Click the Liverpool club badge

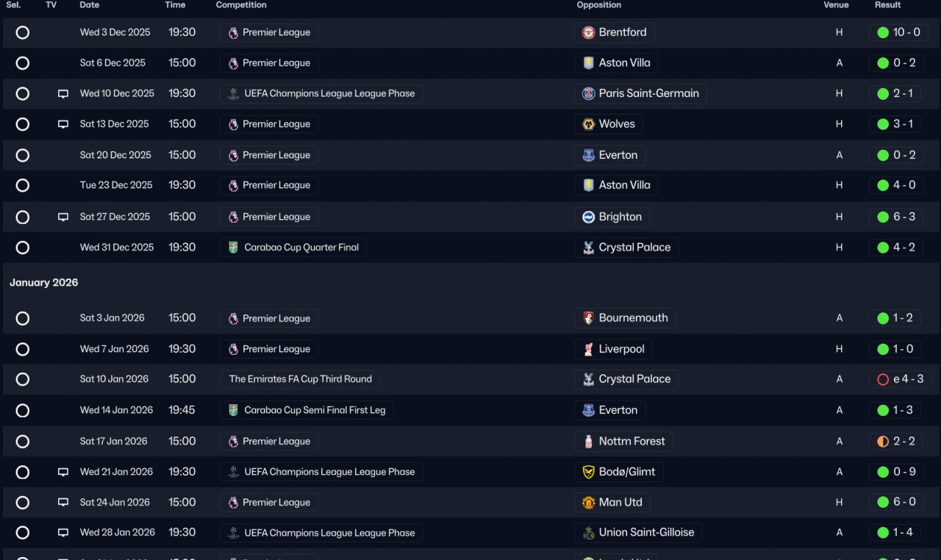588,349
